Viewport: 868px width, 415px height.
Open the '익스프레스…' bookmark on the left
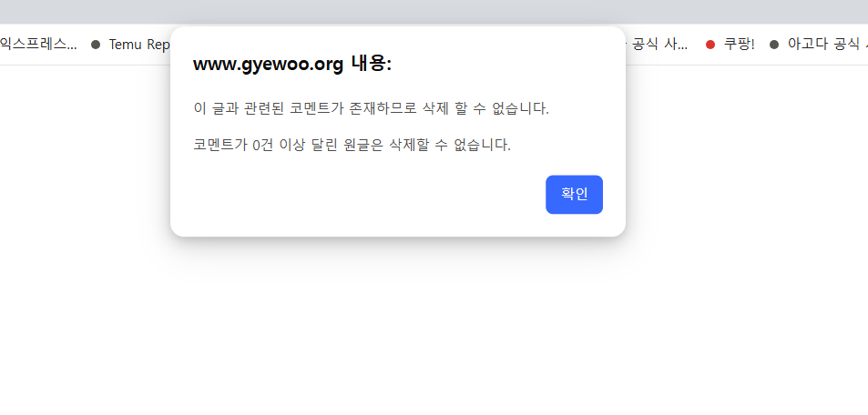[38, 45]
